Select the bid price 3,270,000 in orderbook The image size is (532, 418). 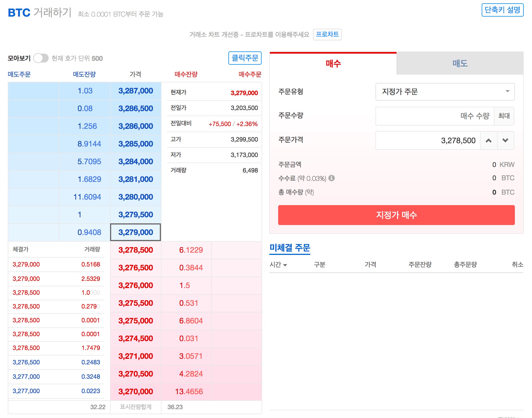point(135,391)
